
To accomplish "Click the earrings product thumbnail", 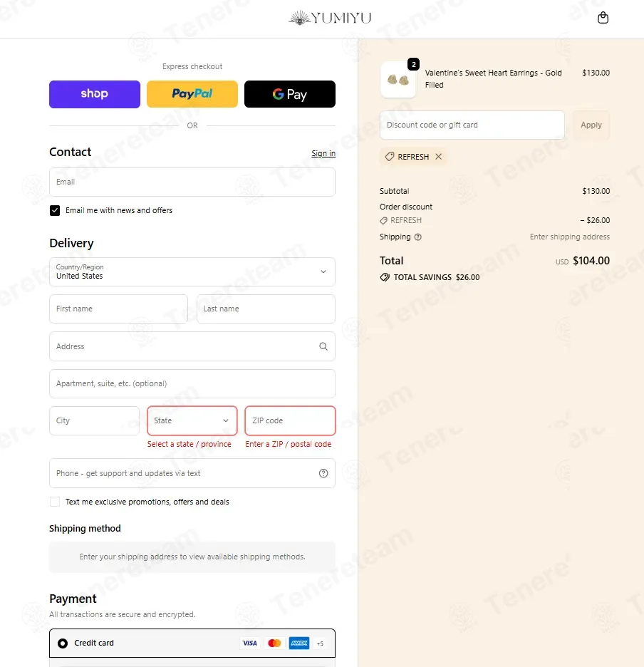I will click(398, 80).
